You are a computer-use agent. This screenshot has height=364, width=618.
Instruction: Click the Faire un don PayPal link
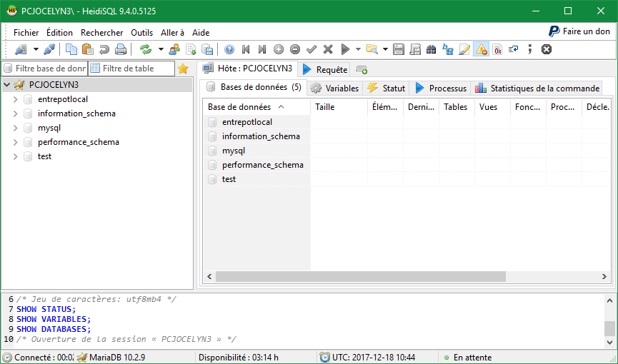pyautogui.click(x=579, y=31)
